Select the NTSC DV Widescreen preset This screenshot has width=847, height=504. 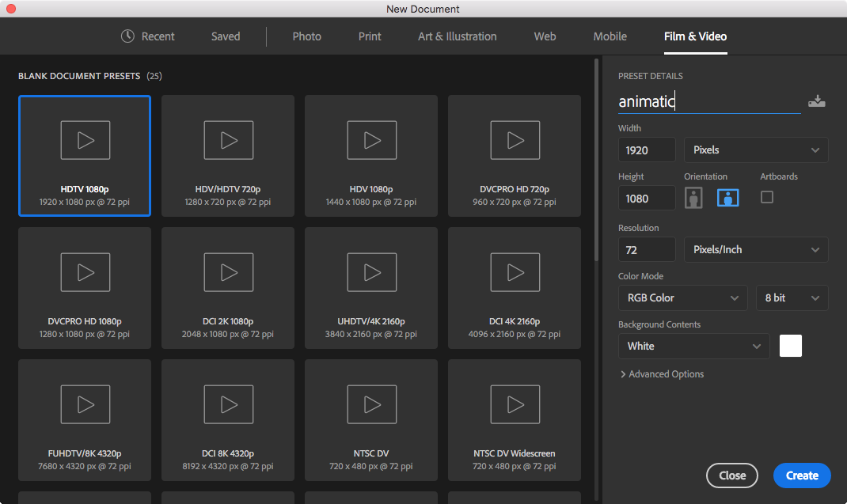[x=515, y=420]
